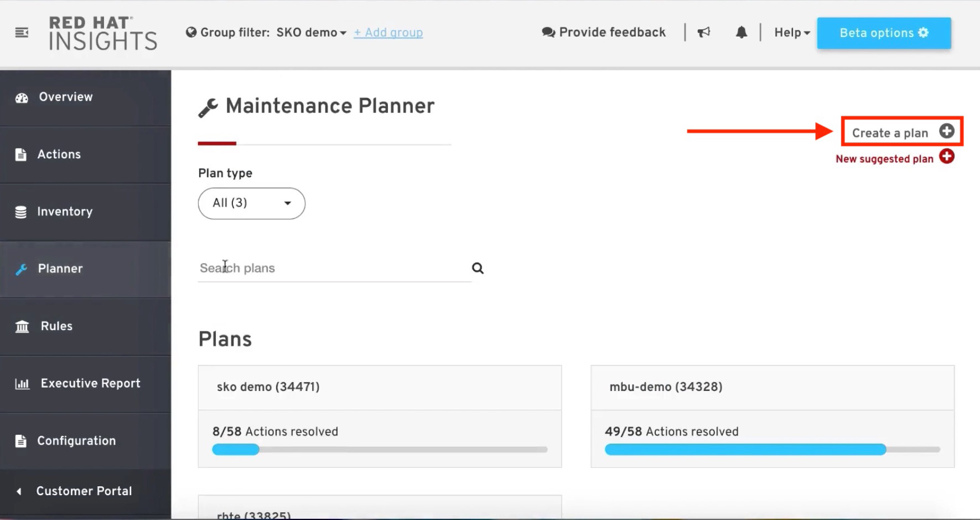
Task: Open the SKO demo group filter dropdown
Action: (x=311, y=33)
